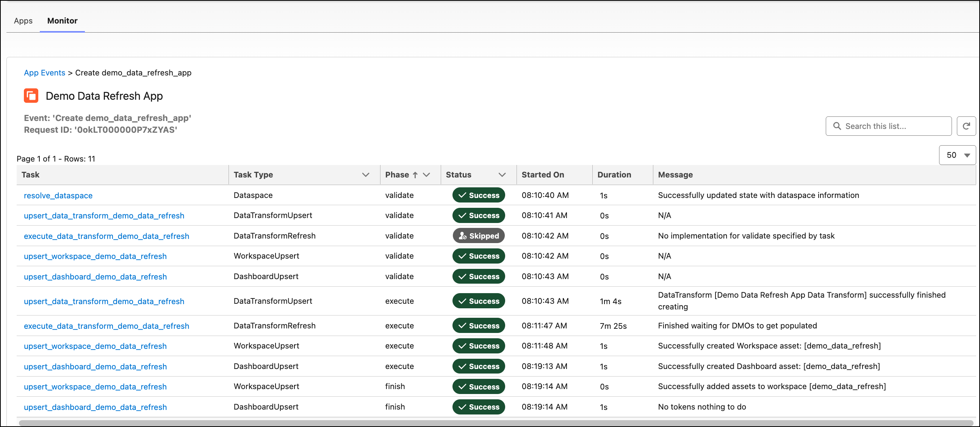The width and height of the screenshot is (980, 427).
Task: Click 'Successfully updated state with dataspace information' message
Action: 758,195
